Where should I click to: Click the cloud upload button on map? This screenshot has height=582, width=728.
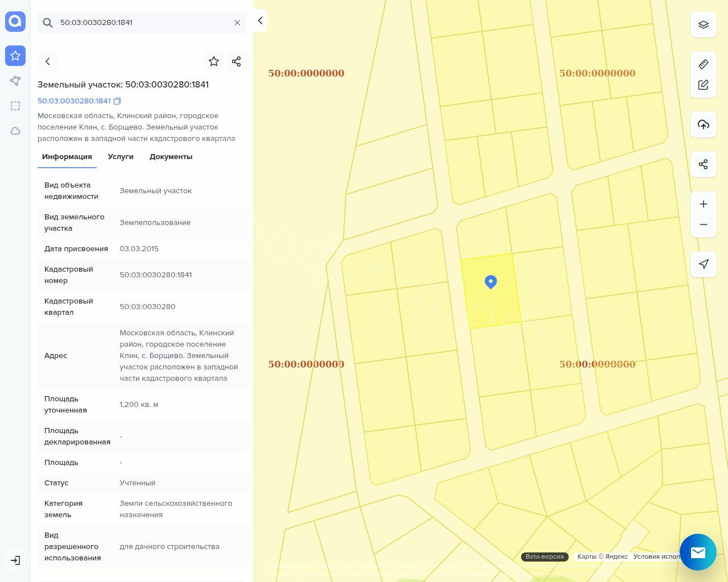tap(703, 124)
